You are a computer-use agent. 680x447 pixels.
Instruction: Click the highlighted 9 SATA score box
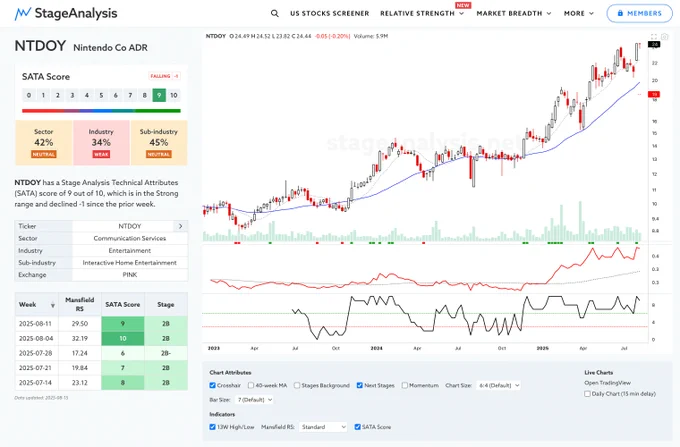(159, 95)
